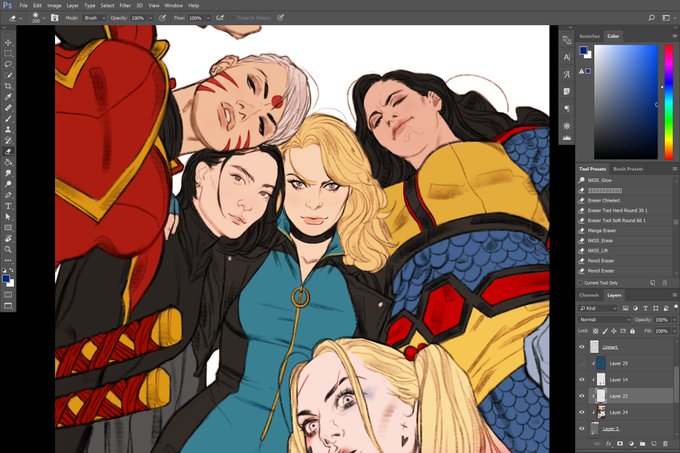Open the Flow value dropdown
680x453 pixels.
click(208, 18)
